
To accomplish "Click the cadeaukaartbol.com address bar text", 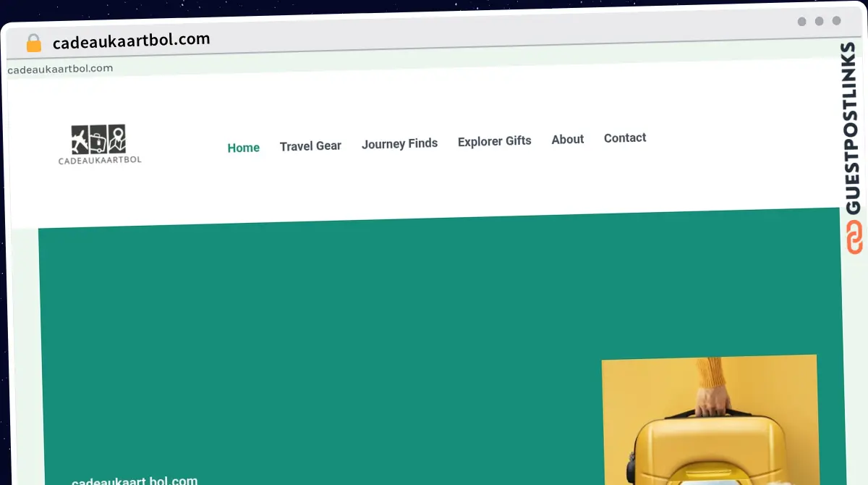I will tap(131, 40).
